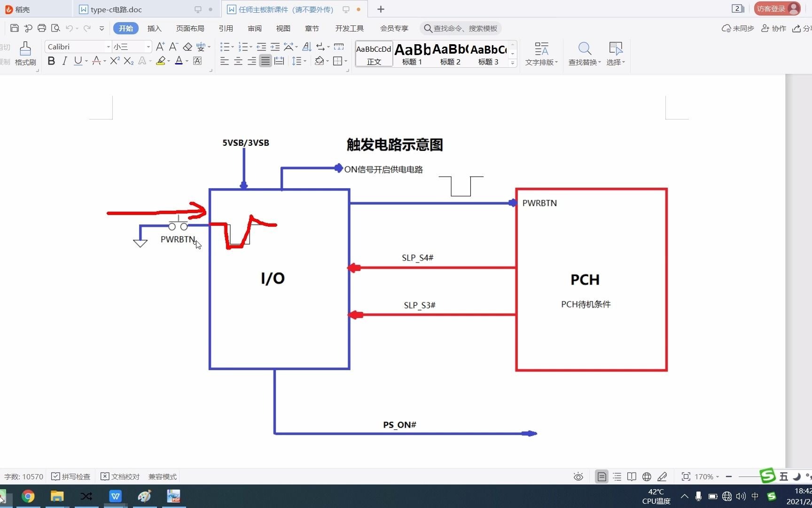Screen dimensions: 812x508
Task: Select the Format Painter (格式刷) tool
Action: [x=25, y=53]
